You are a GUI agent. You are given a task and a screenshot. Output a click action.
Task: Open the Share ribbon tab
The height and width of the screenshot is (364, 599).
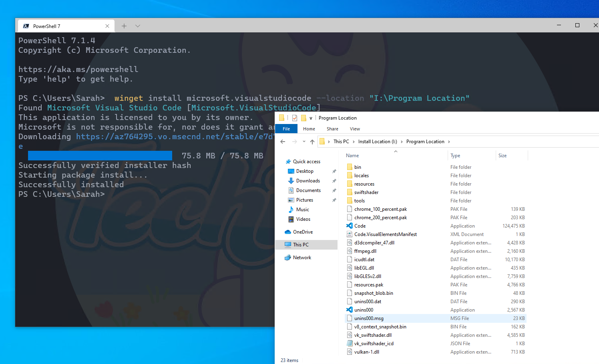(332, 128)
